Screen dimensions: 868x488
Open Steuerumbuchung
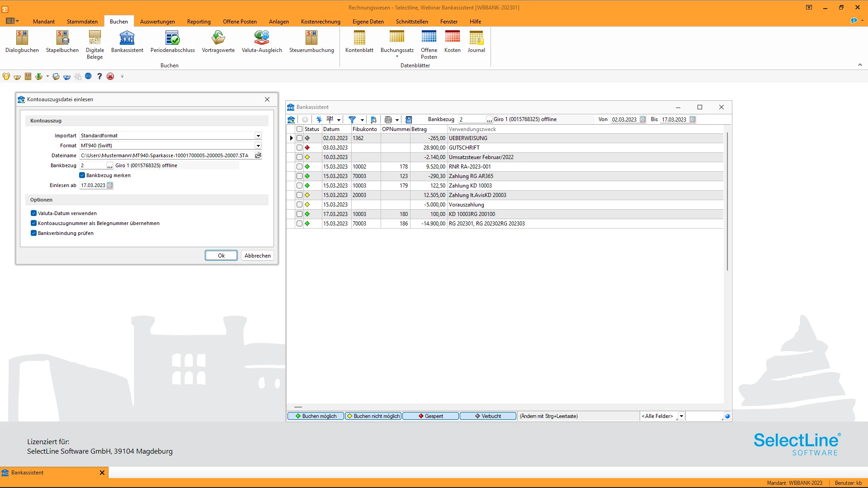tap(311, 42)
